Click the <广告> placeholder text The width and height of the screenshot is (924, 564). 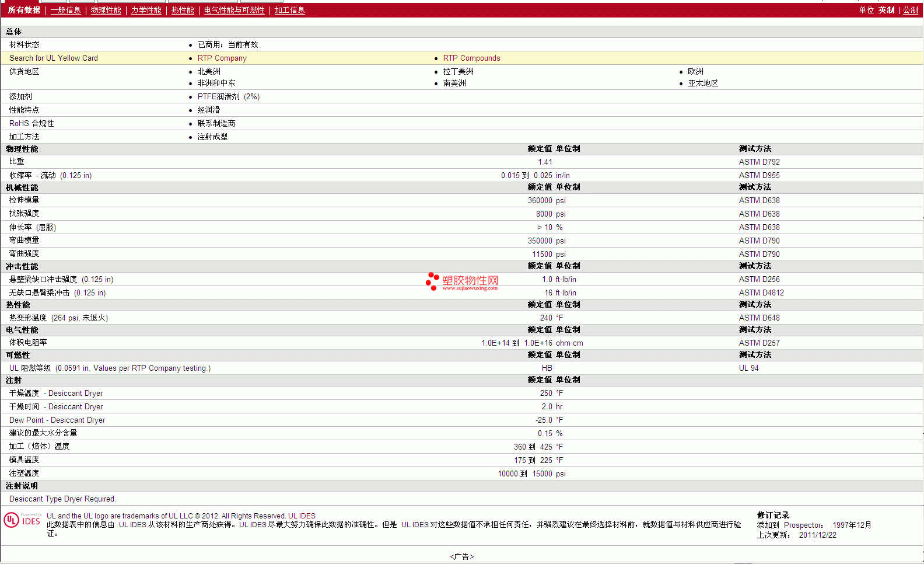pyautogui.click(x=462, y=557)
